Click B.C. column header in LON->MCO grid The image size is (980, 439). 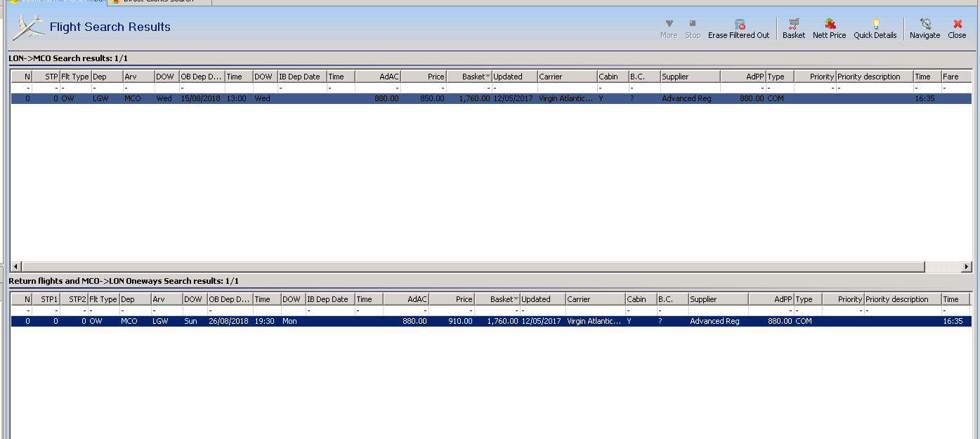(644, 77)
